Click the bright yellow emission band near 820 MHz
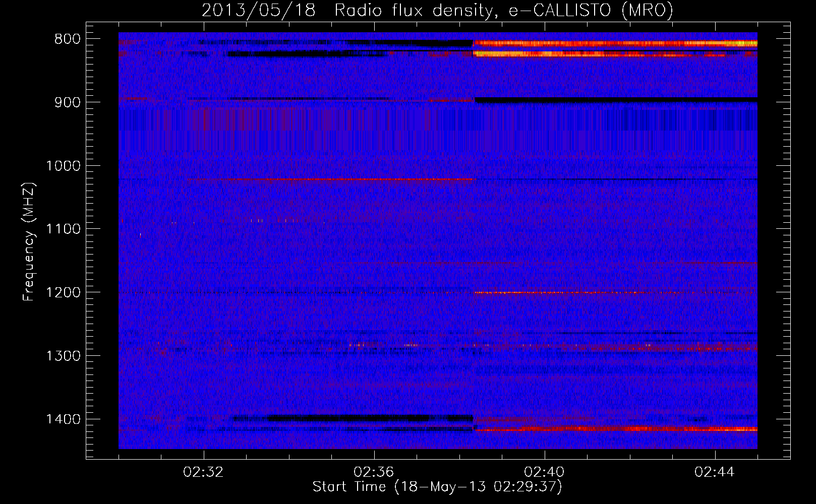The width and height of the screenshot is (816, 504). (615, 53)
